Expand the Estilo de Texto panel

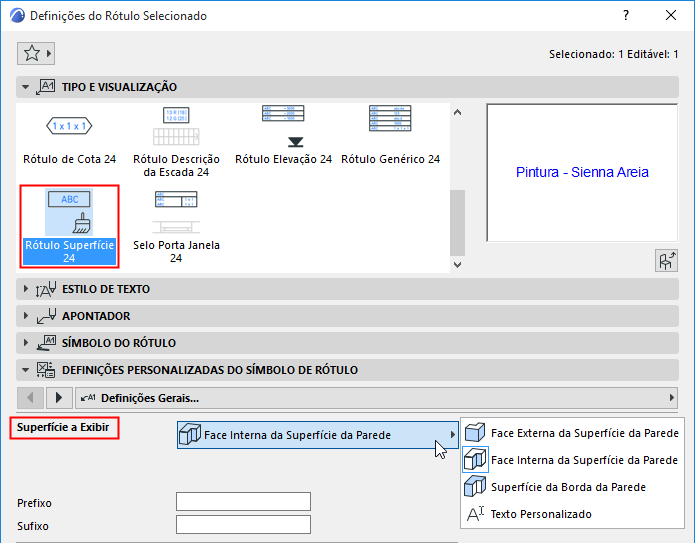pyautogui.click(x=26, y=289)
